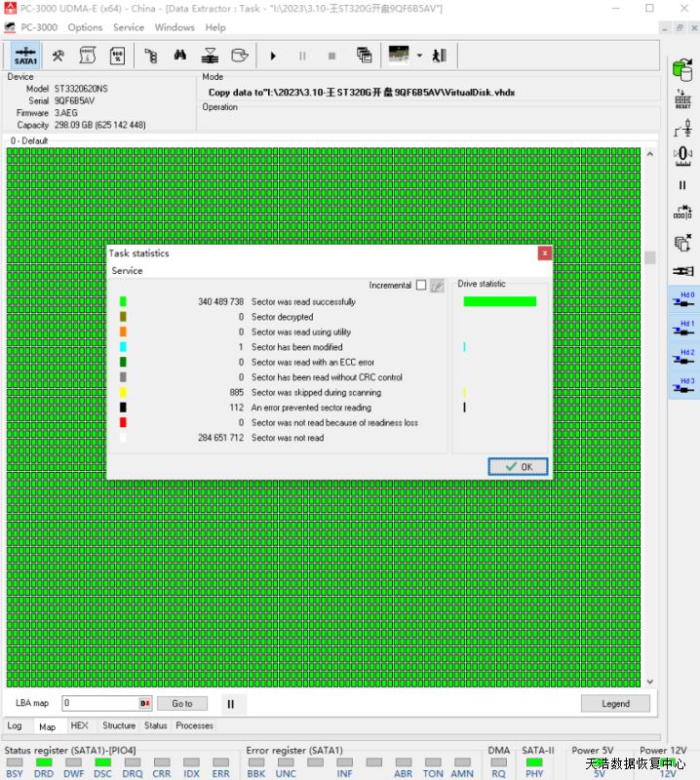Viewport: 700px width, 780px height.
Task: Select the Hd 0 head button
Action: tap(682, 299)
